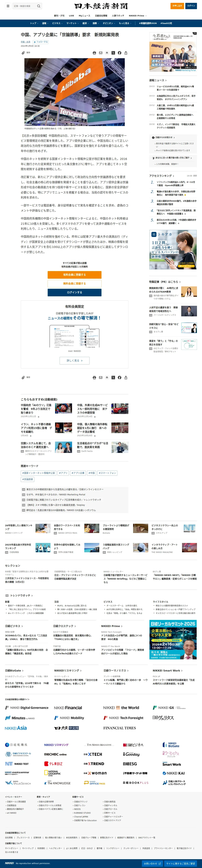202x868 pixels.
Task: Click the Alibaba and Tencent article photo
Action: tap(74, 92)
